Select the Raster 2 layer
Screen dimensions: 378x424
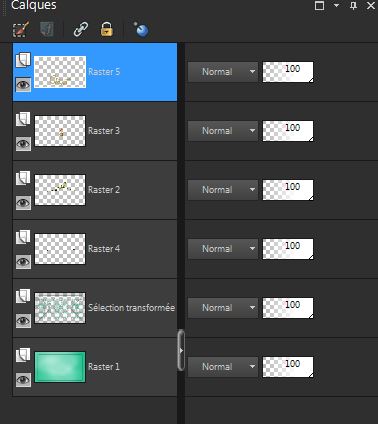95,190
